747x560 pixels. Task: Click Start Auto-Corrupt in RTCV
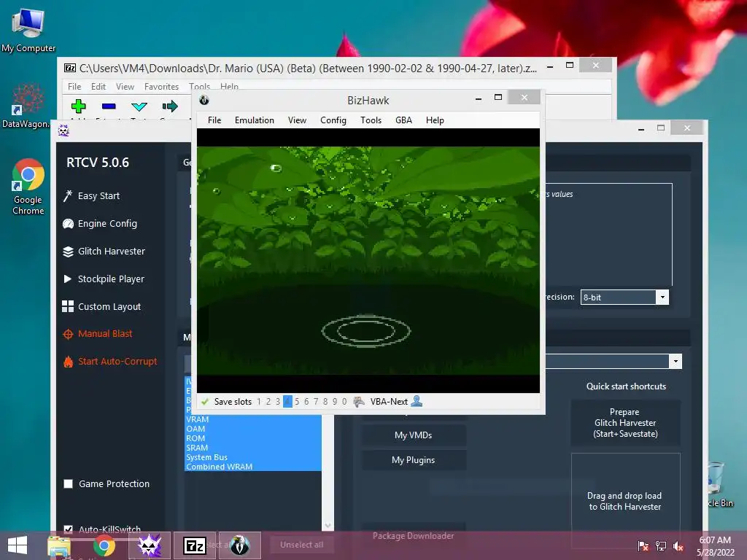coord(110,362)
